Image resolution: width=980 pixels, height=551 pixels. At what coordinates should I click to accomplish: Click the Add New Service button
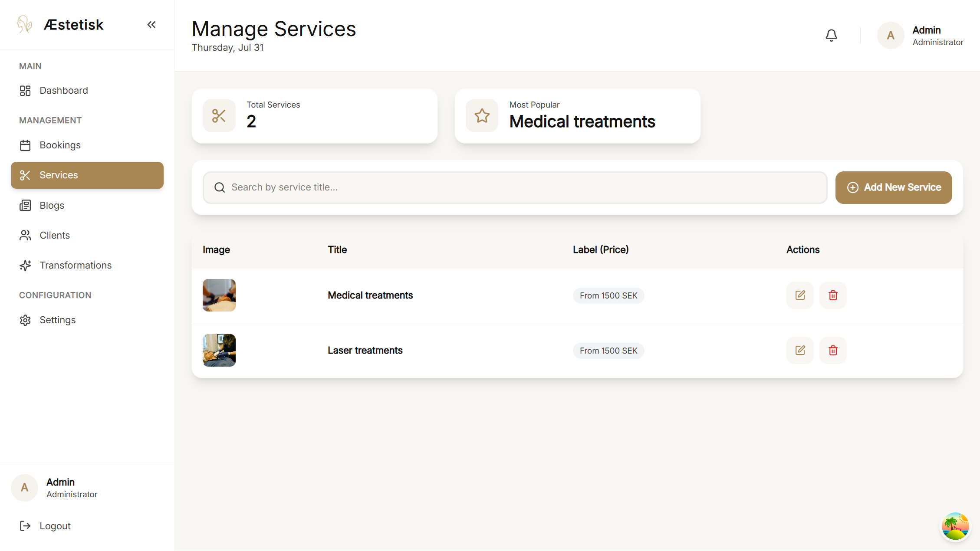(893, 187)
